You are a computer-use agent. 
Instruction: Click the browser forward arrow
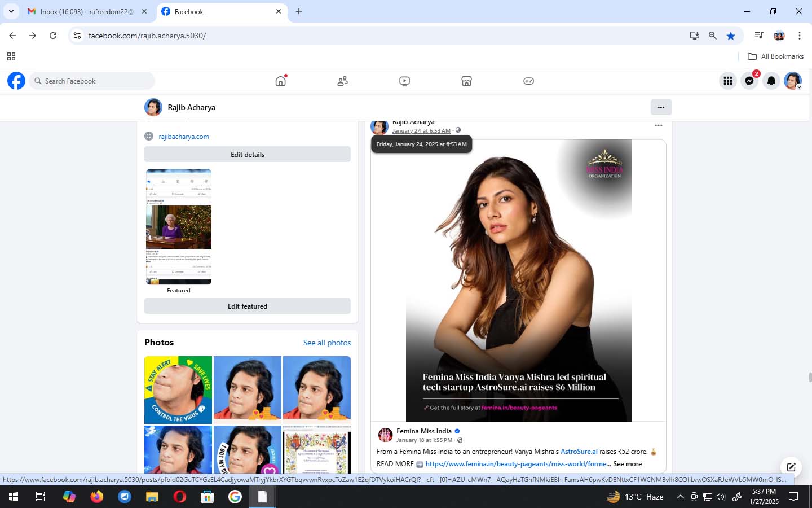[x=33, y=36]
